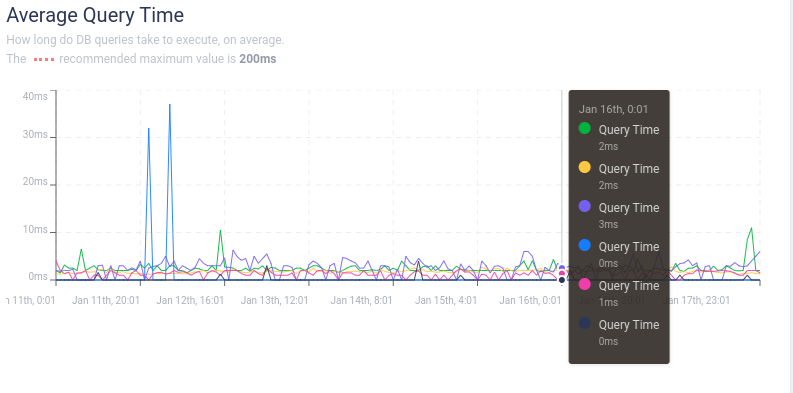The image size is (793, 393).
Task: Click the tallest blue spike peak
Action: point(170,105)
